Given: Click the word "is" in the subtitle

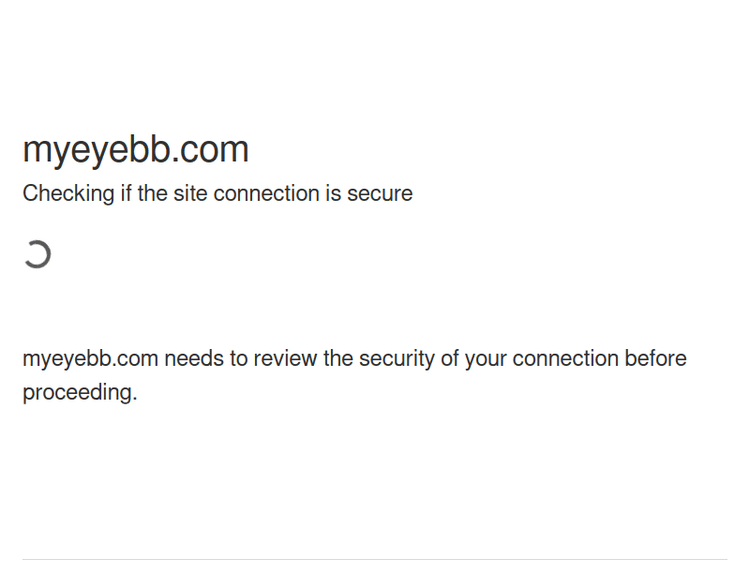Looking at the screenshot, I should click(x=332, y=193).
